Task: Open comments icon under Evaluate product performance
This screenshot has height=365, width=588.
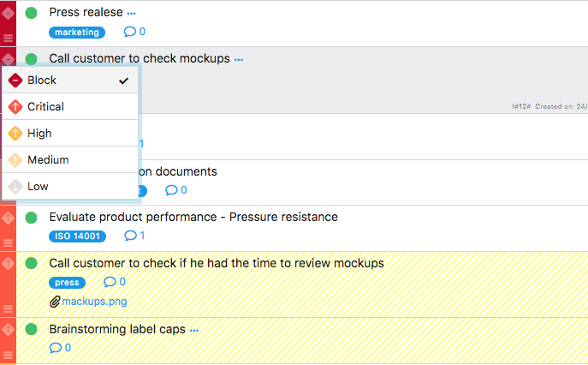Action: (130, 236)
